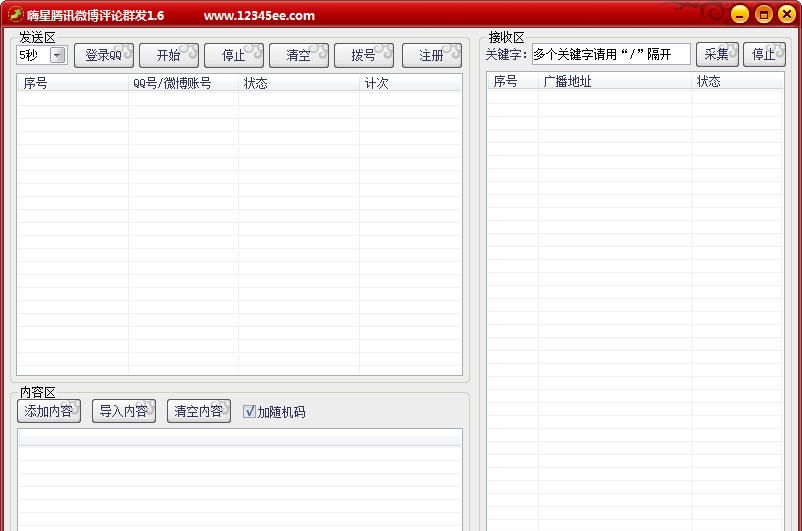Toggle the 加随机码 checkbox

(x=249, y=411)
